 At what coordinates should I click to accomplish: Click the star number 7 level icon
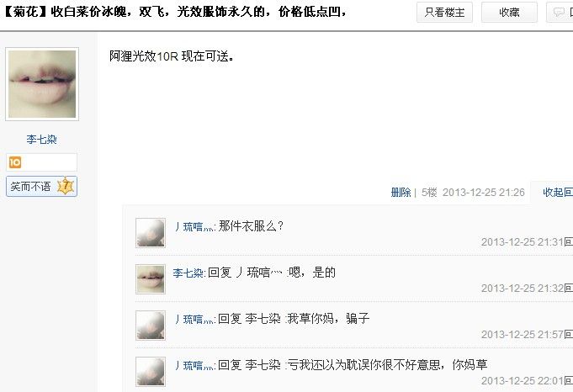coord(66,186)
